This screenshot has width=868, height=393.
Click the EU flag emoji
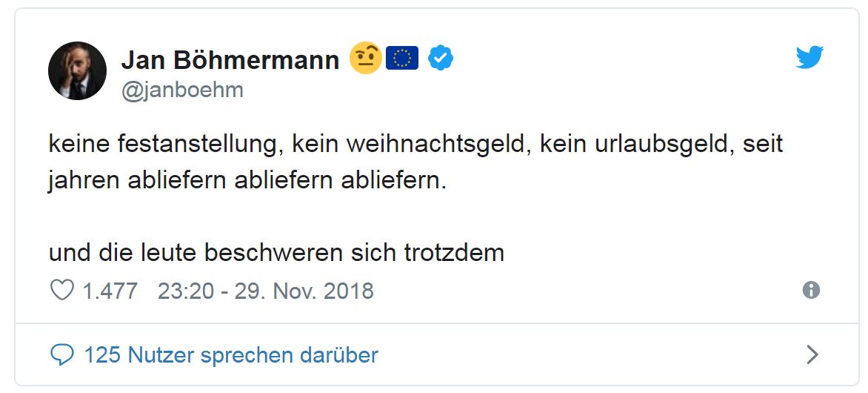[x=402, y=58]
